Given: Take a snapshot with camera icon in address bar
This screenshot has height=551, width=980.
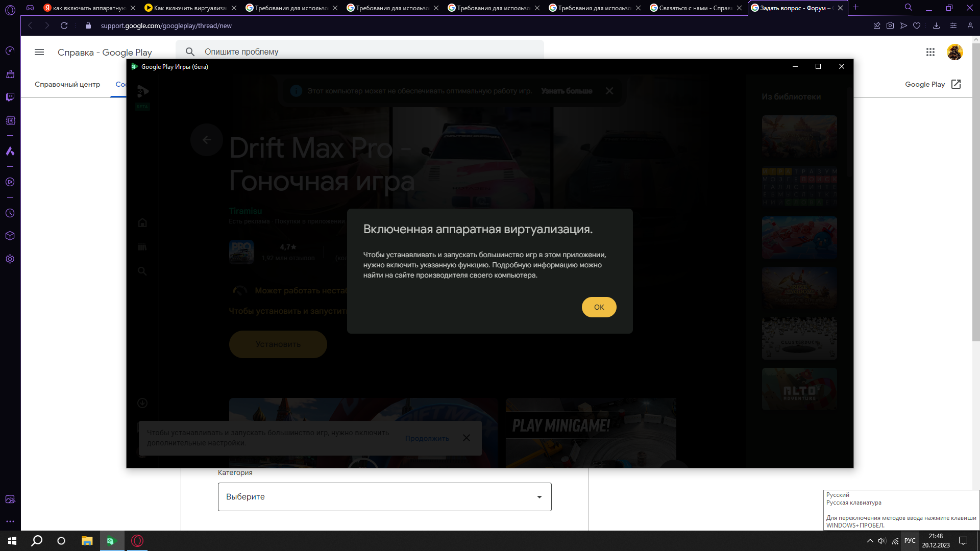Looking at the screenshot, I should (x=890, y=26).
